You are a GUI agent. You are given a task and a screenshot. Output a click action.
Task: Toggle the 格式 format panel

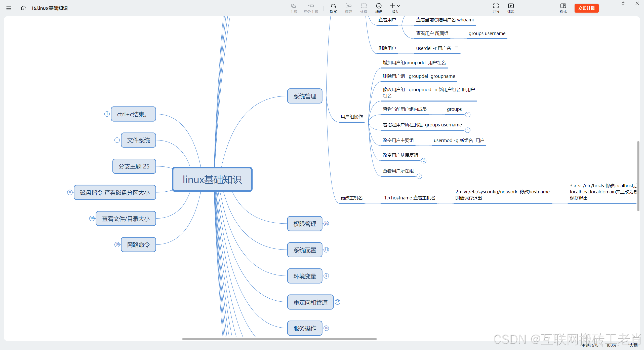point(563,8)
